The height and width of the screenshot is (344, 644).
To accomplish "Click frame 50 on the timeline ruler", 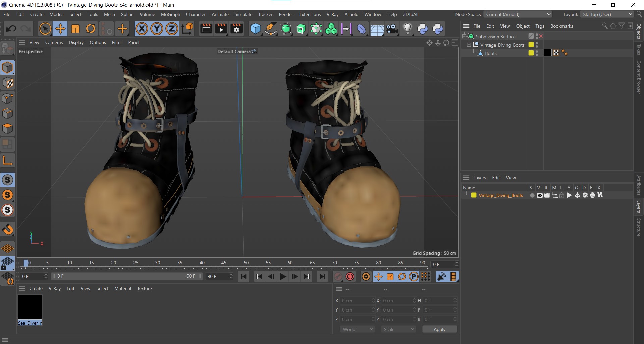I will coord(246,263).
